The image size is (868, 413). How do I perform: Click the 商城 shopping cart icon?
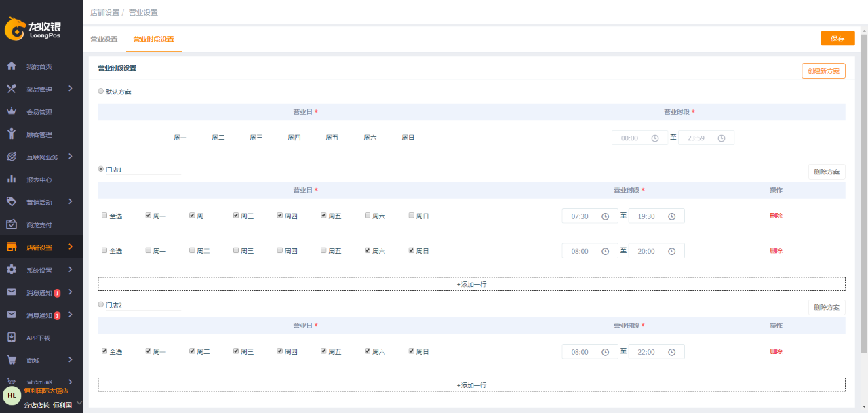(x=12, y=360)
